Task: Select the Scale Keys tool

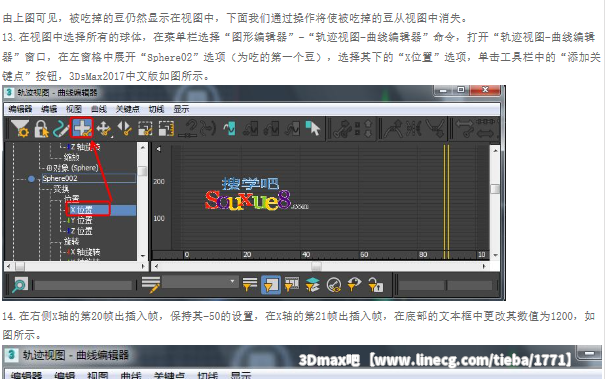Action: [145, 129]
